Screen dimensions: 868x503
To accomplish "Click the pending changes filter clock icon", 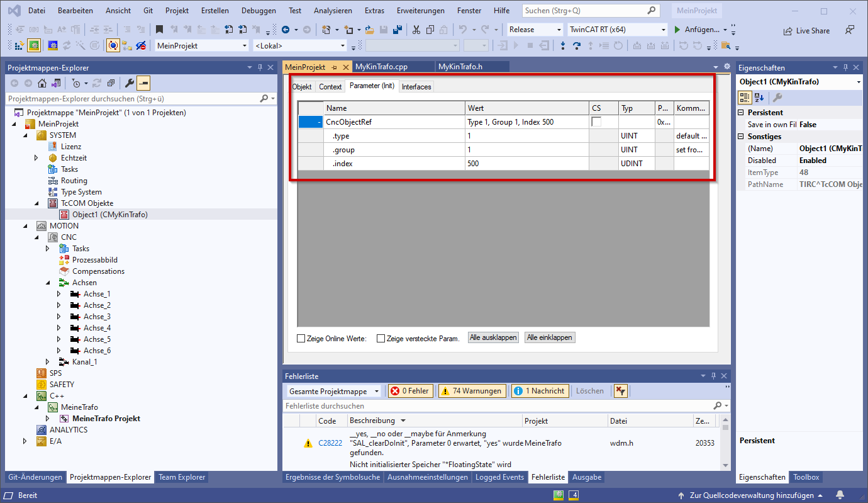I will (76, 83).
